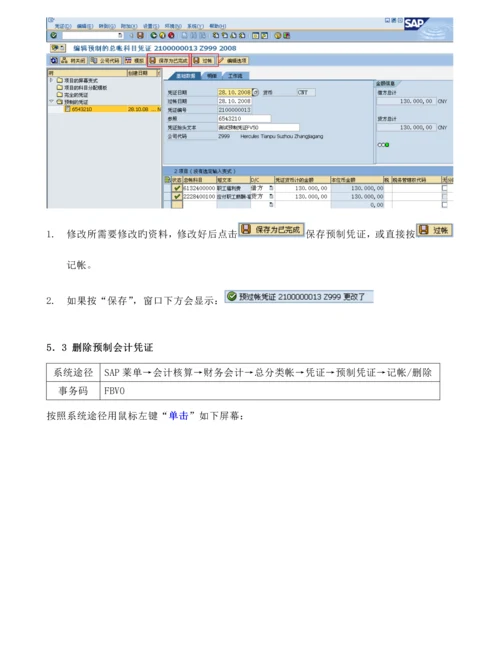This screenshot has width=500, height=647.
Task: Click the Create new session icon
Action: [x=255, y=35]
